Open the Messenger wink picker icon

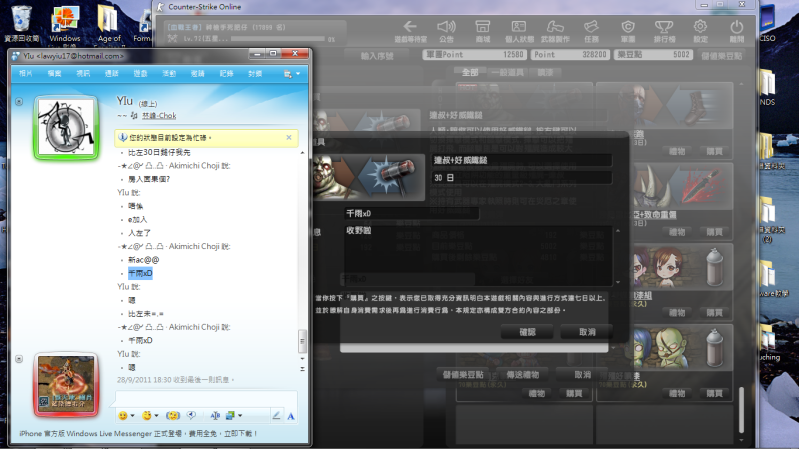coord(147,416)
